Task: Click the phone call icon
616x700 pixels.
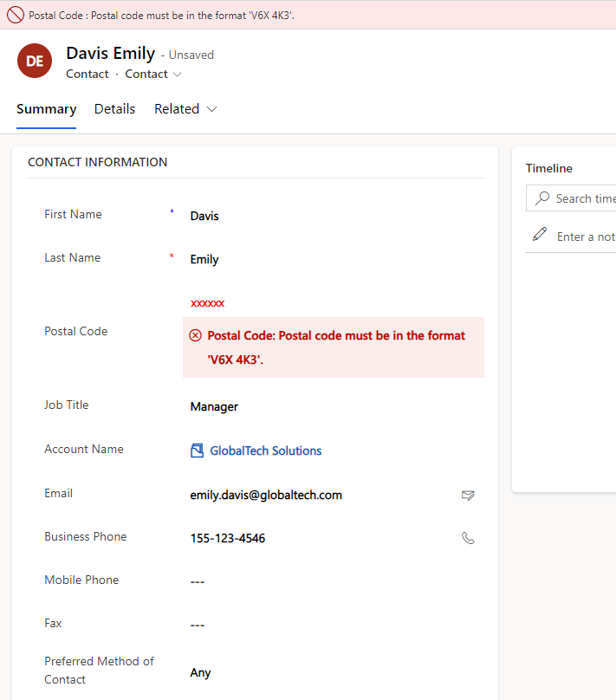Action: point(468,538)
